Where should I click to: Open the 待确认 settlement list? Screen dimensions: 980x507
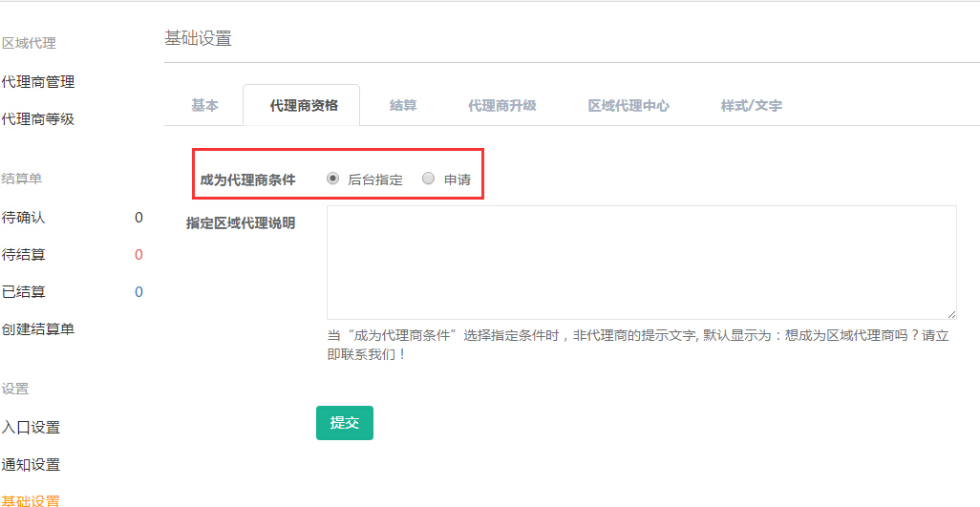tap(24, 218)
